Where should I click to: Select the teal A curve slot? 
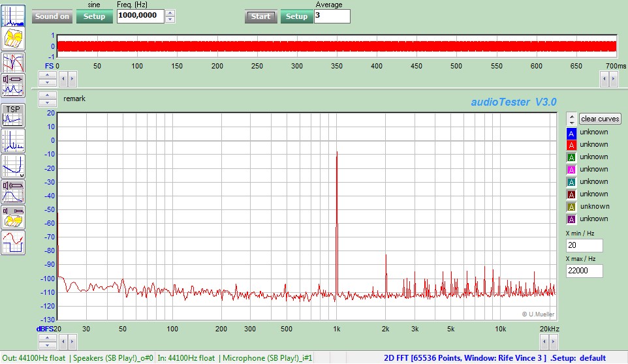571,182
